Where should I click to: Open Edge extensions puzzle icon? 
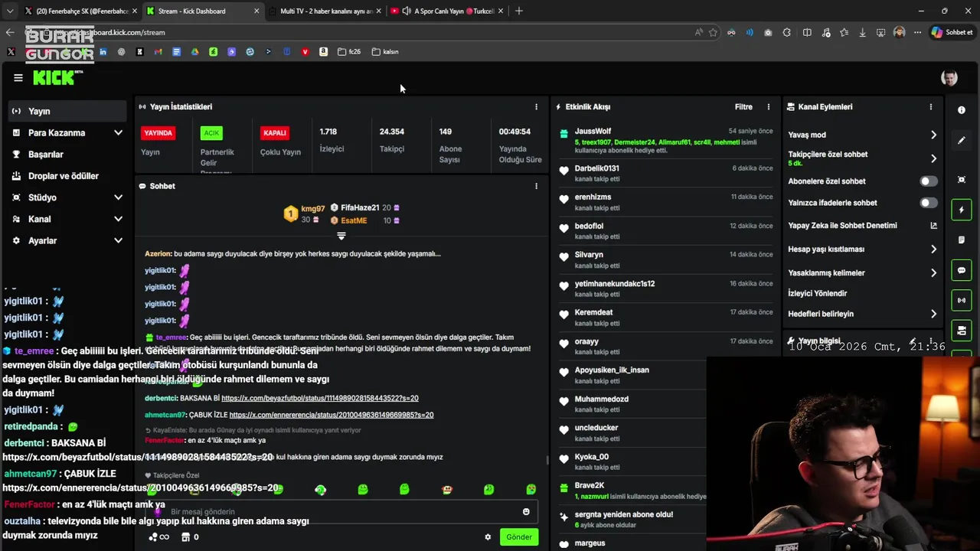point(786,32)
